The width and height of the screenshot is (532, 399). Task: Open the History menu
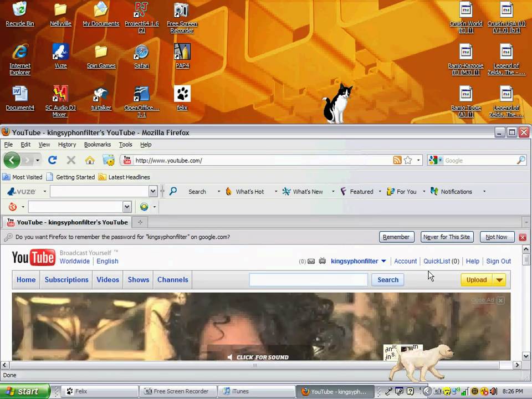tap(67, 145)
